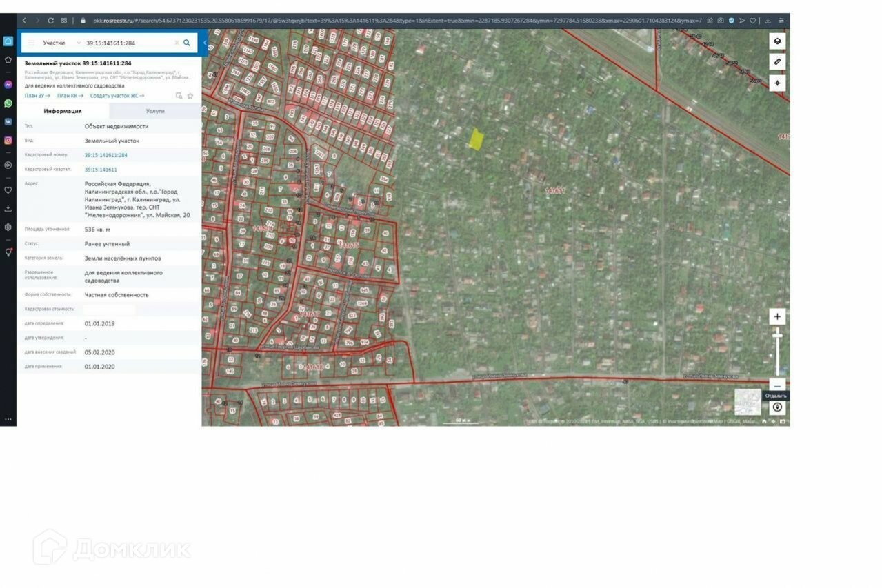Open toolbar downloads arrow icon
Screen dimensions: 882x588
pos(768,21)
